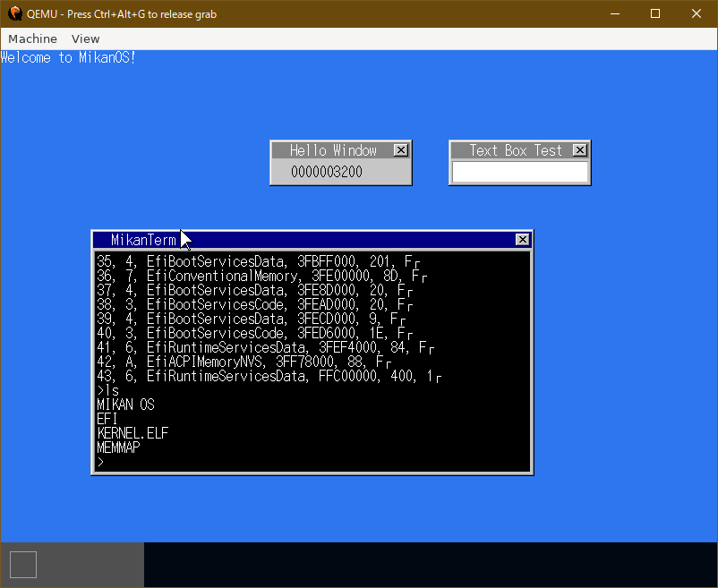Click memory map row 42 EfiACPIMemoryNVS
Screen dimensions: 718x588
point(244,362)
